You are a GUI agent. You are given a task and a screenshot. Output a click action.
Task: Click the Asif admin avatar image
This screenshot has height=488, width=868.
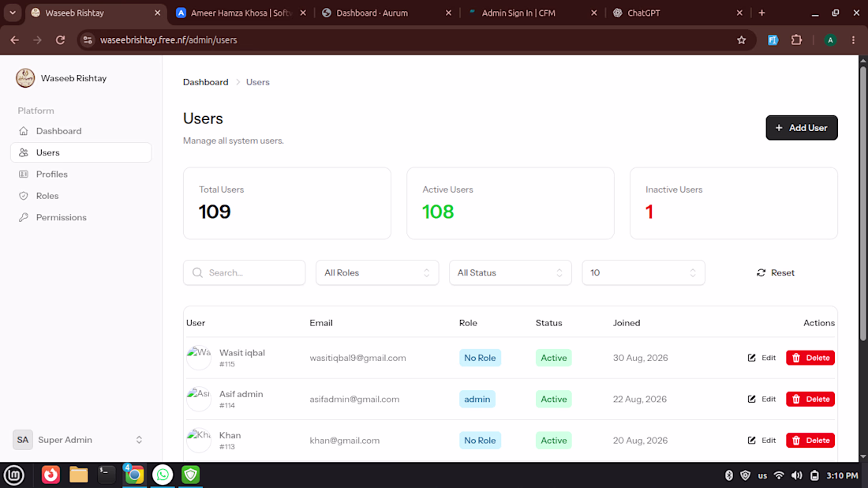(x=199, y=399)
